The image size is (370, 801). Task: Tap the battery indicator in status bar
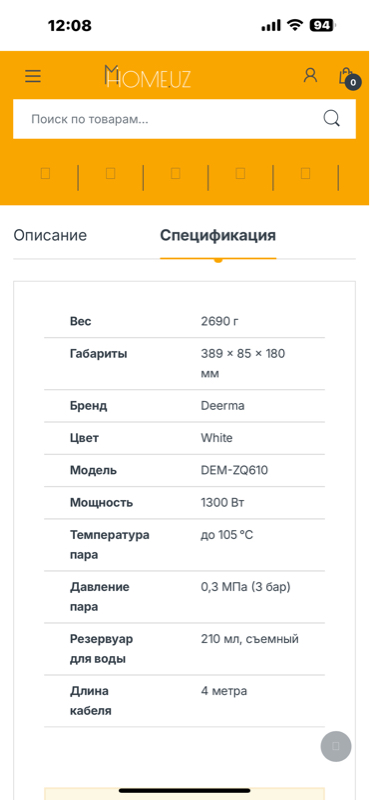click(322, 25)
